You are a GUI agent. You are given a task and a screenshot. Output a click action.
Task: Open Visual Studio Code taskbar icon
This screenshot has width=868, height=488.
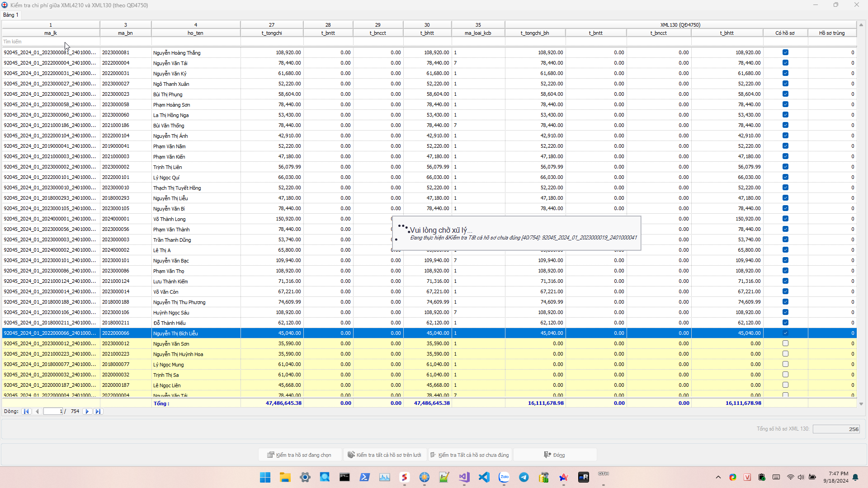[484, 477]
